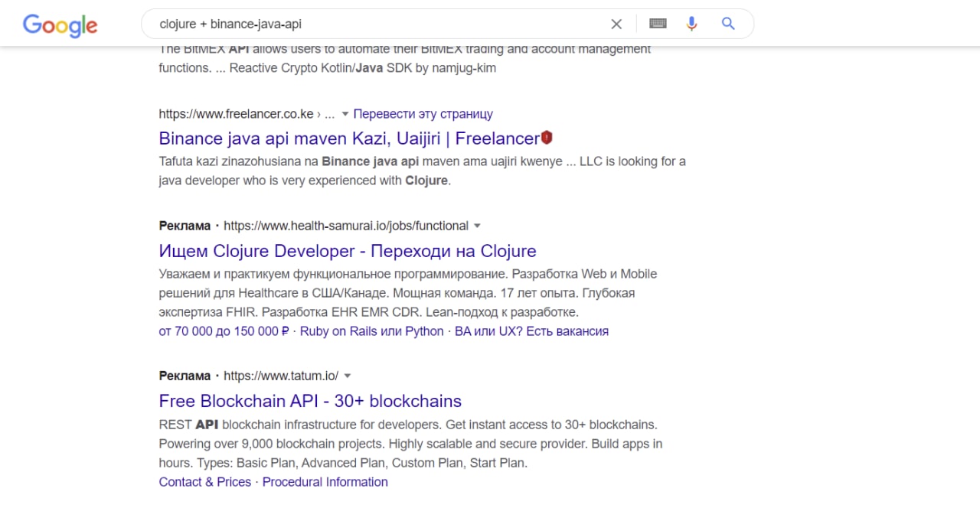Image resolution: width=980 pixels, height=521 pixels.
Task: Start voice search with microphone
Action: [691, 24]
